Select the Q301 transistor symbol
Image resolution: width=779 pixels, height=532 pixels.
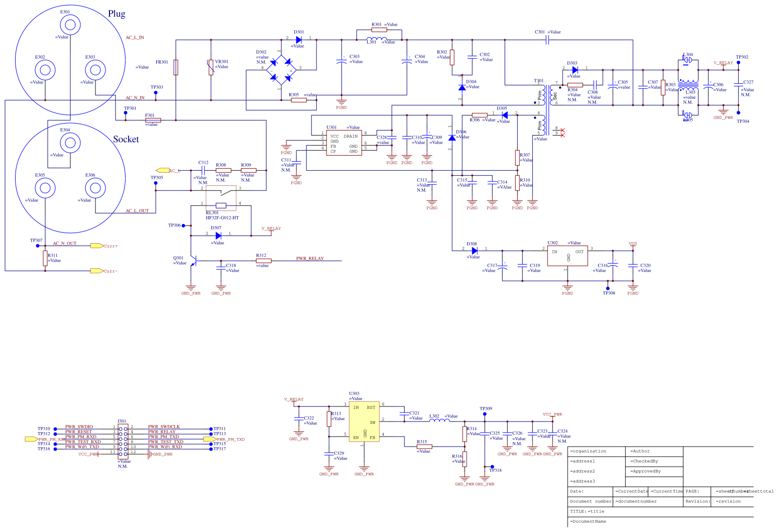click(x=194, y=261)
